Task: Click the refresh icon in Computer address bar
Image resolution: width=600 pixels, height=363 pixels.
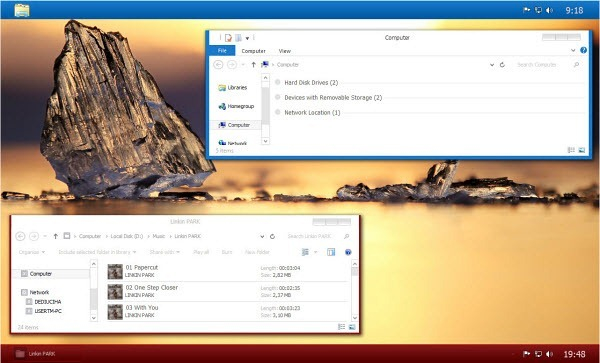Action: [x=502, y=65]
